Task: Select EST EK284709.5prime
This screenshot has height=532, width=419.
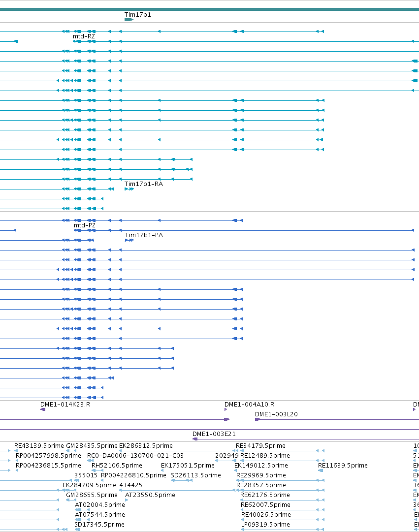Action: (89, 485)
